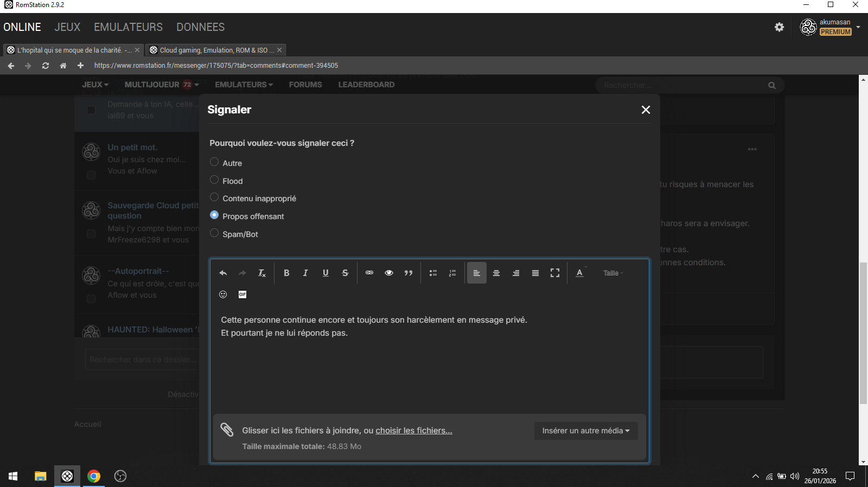This screenshot has height=487, width=868.
Task: Click the choisir les fichiers link
Action: pyautogui.click(x=413, y=431)
